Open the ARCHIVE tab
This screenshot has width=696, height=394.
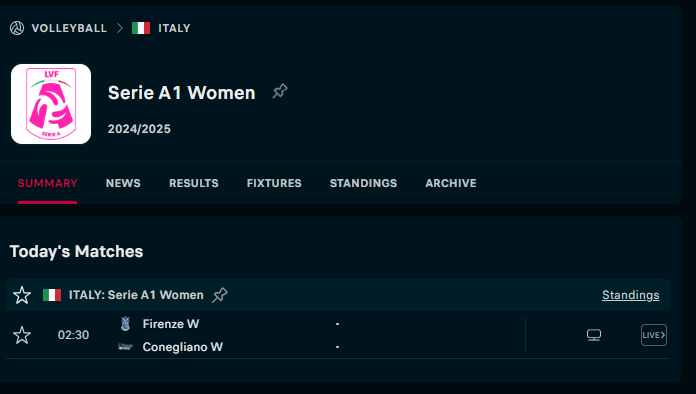tap(451, 183)
